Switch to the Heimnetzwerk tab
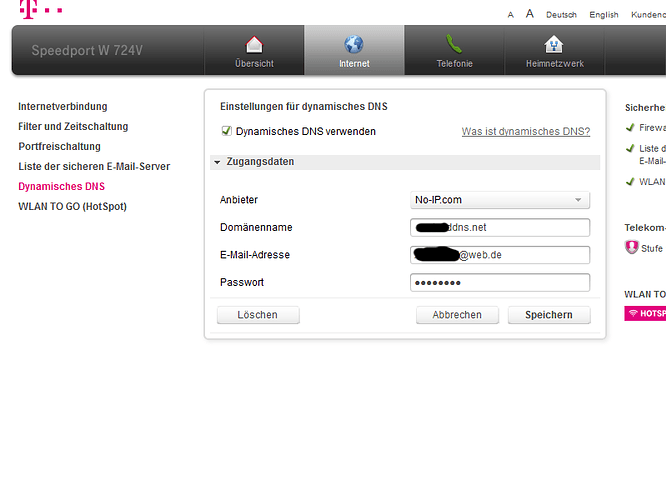This screenshot has height=500, width=666. click(554, 50)
